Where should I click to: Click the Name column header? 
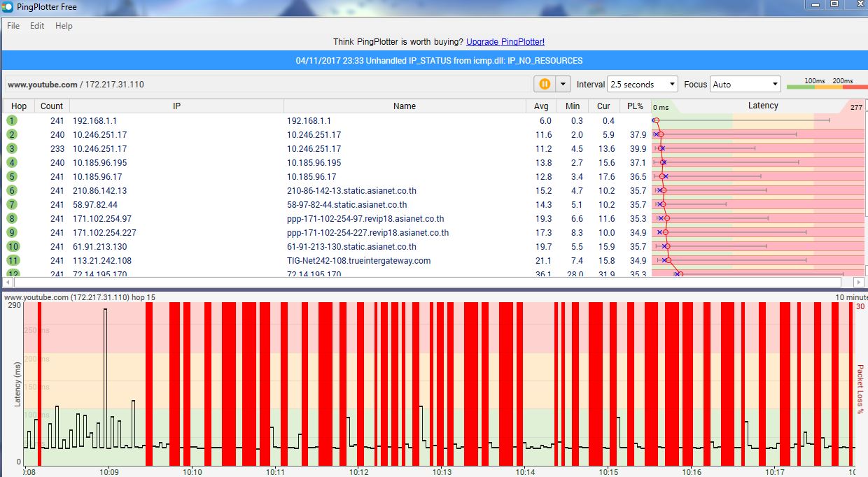[405, 106]
